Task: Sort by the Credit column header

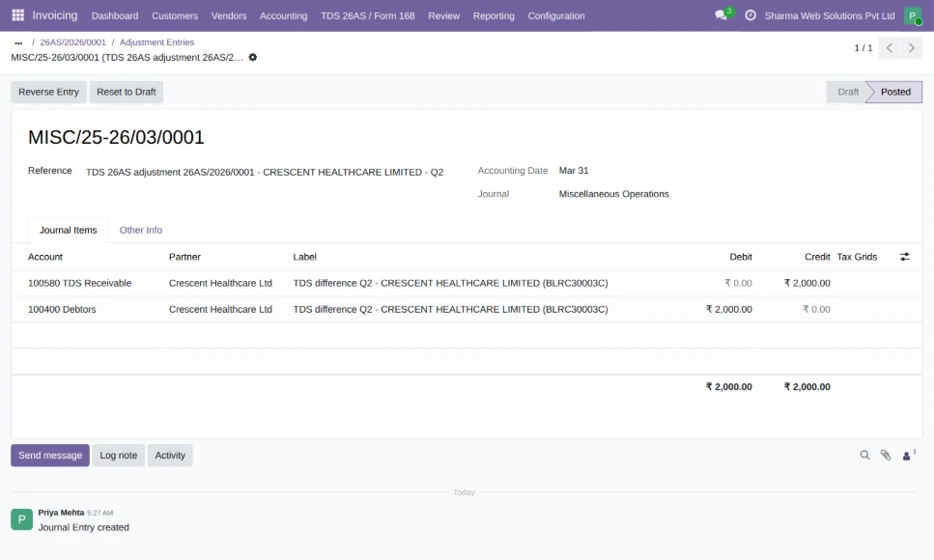Action: click(817, 257)
